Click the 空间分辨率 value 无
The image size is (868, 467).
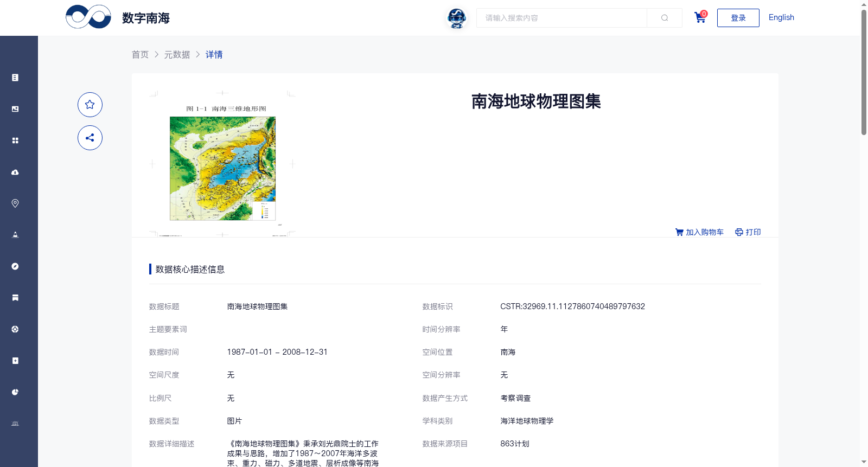504,375
